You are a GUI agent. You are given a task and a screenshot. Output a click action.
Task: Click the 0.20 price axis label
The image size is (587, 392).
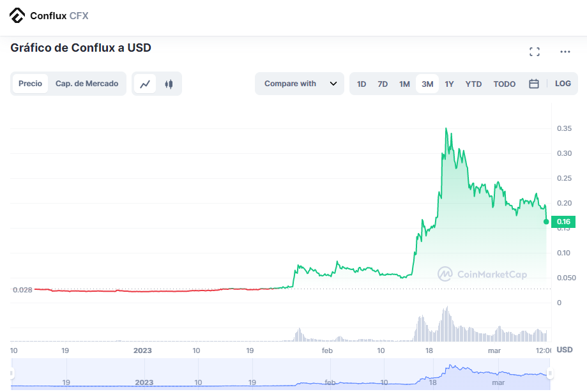564,203
